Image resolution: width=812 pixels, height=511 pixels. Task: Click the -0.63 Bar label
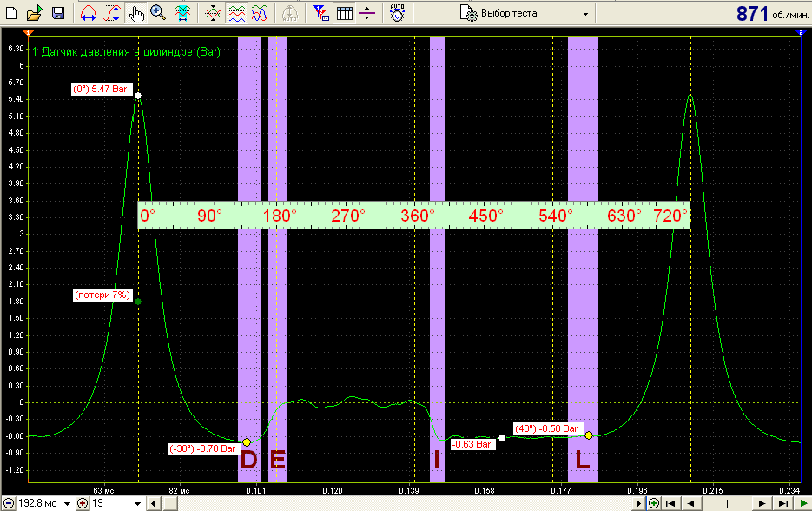472,444
